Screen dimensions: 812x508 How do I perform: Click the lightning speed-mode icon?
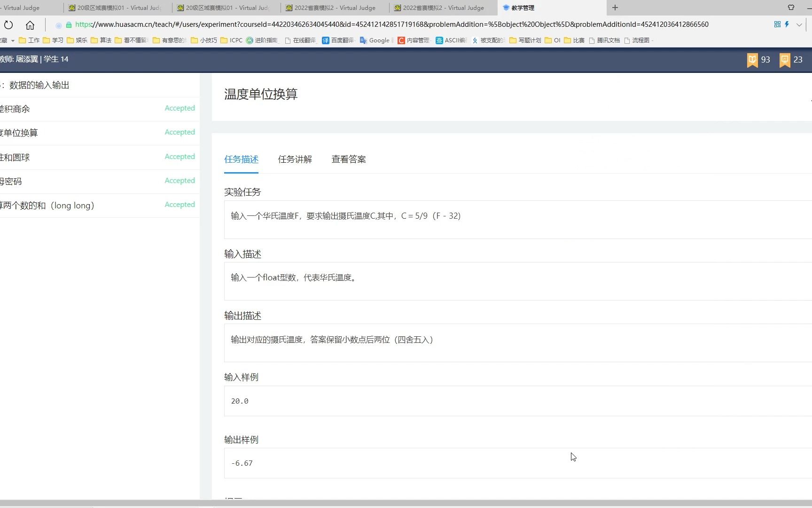click(787, 24)
